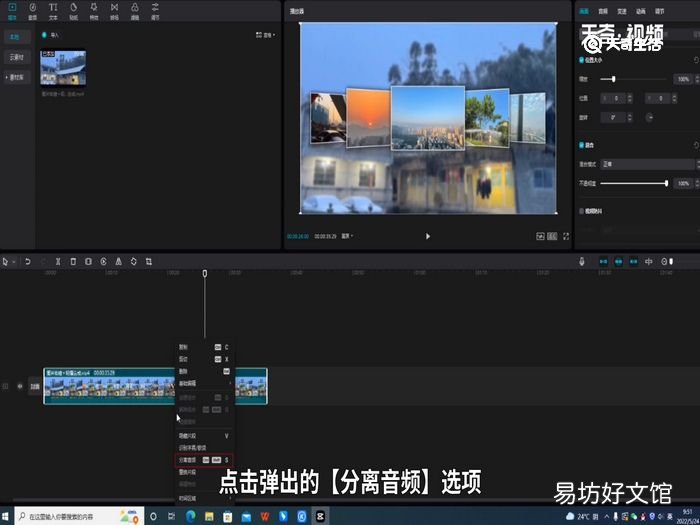This screenshot has height=525, width=700.
Task: Click the Crop toolbar icon
Action: [x=149, y=262]
